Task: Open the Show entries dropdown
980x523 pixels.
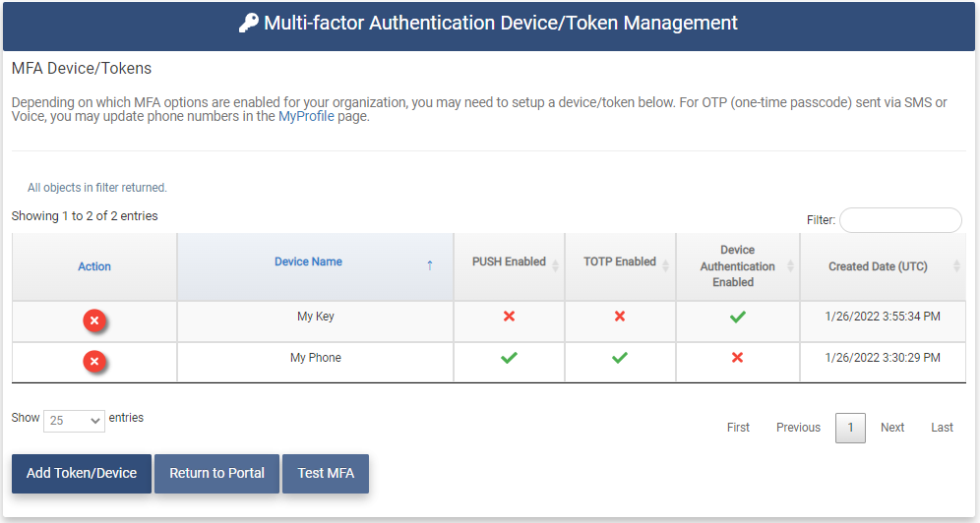Action: [74, 420]
